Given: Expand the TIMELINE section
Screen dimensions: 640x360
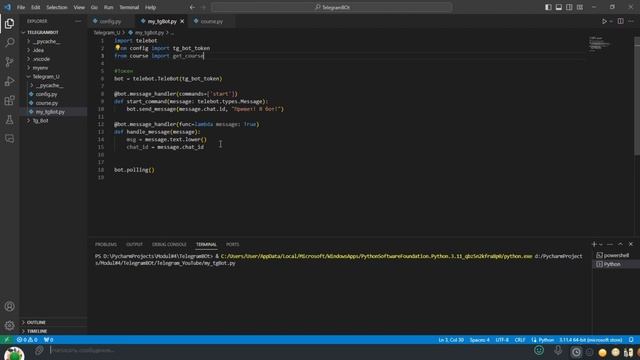Looking at the screenshot, I should click(x=37, y=331).
